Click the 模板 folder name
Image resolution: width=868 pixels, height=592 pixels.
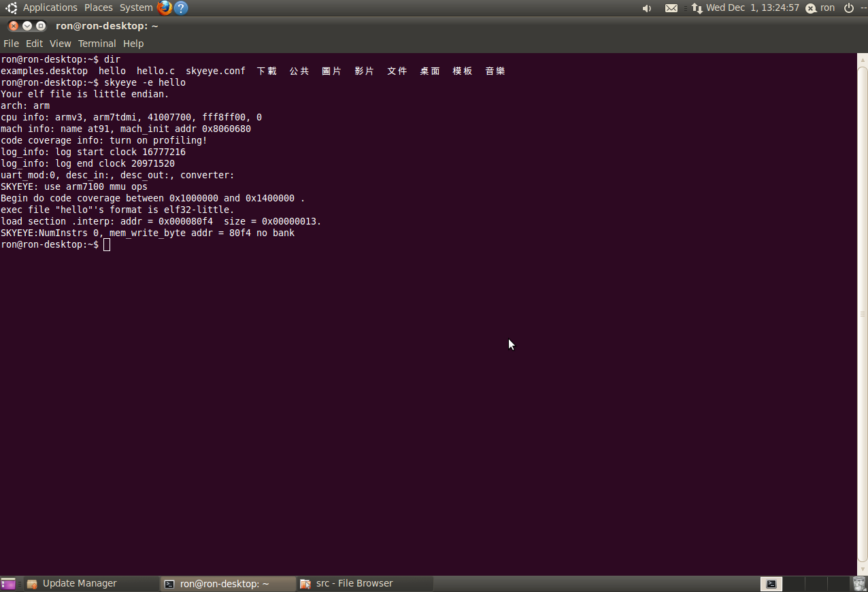[463, 71]
